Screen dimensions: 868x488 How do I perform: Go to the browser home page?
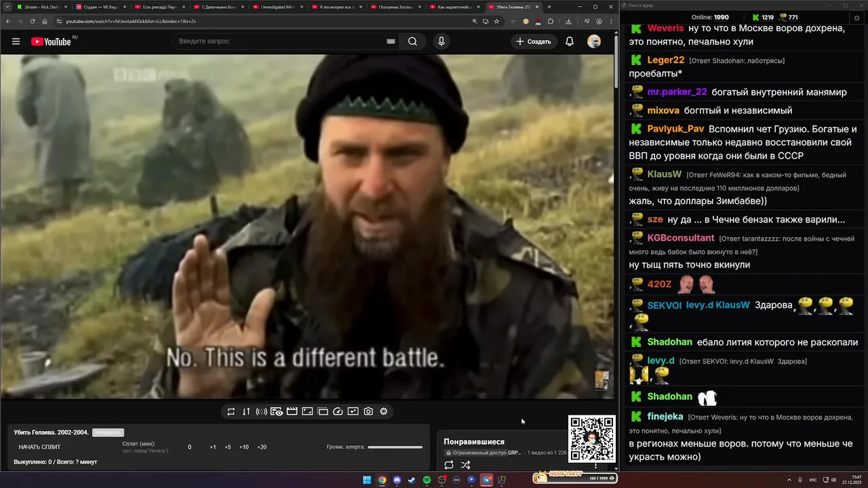45,21
